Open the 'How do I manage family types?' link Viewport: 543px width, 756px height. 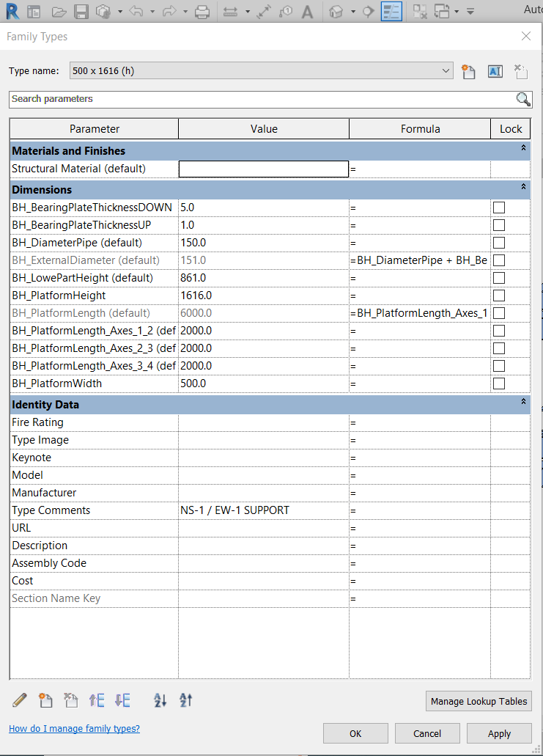point(74,729)
